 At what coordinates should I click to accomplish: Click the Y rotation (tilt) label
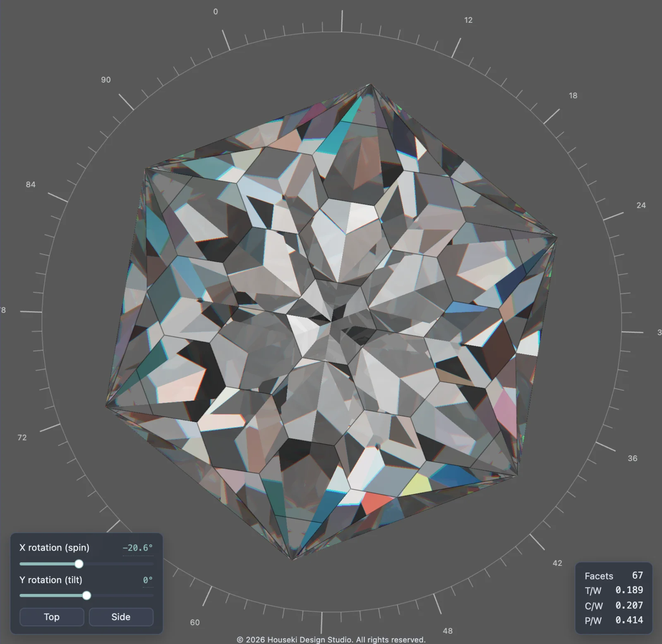[51, 580]
